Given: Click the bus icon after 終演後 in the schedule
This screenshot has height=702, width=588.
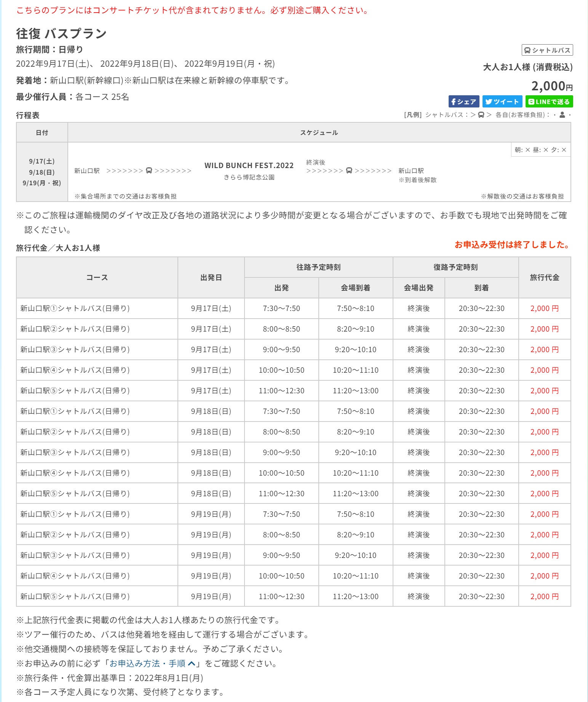Looking at the screenshot, I should (349, 171).
